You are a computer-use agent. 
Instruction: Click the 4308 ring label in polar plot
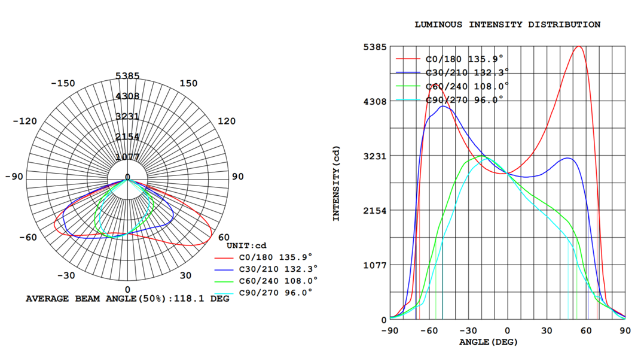(127, 96)
